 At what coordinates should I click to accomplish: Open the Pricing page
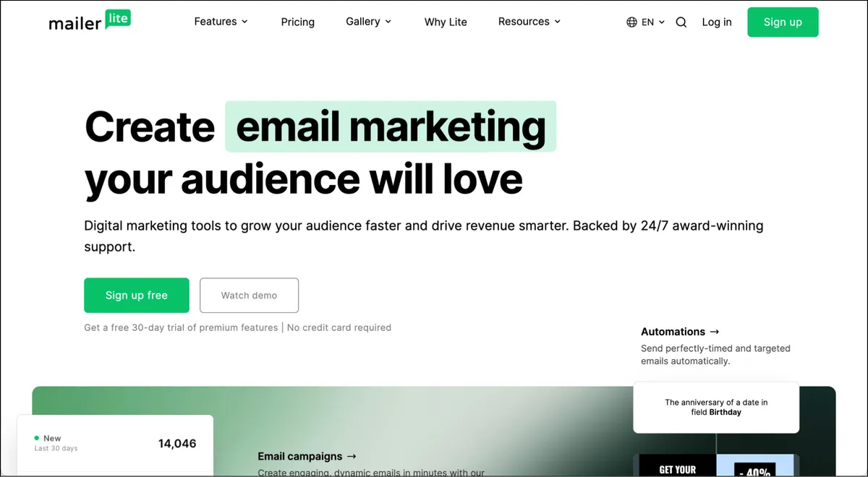tap(298, 22)
